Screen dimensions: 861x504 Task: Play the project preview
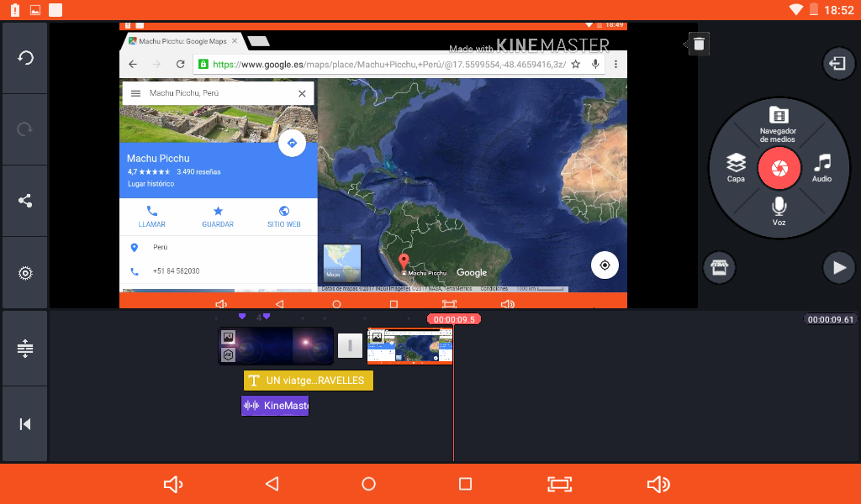[x=838, y=268]
